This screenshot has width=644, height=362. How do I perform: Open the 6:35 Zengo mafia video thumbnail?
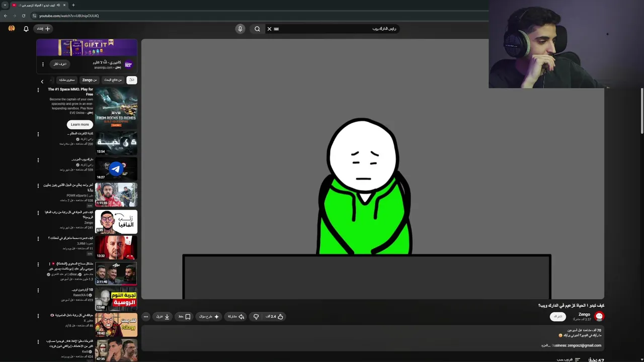(116, 221)
